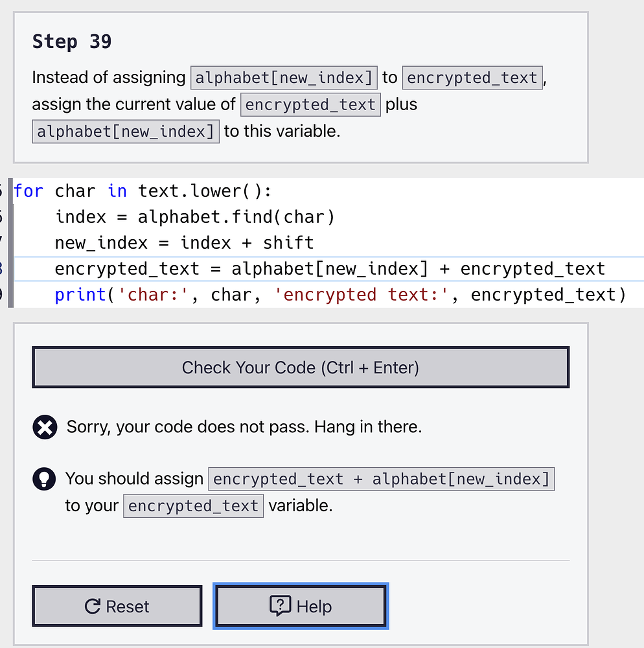Viewport: 644px width, 648px height.
Task: Click the encrypted_text snippet in the hint's second line
Action: (193, 506)
